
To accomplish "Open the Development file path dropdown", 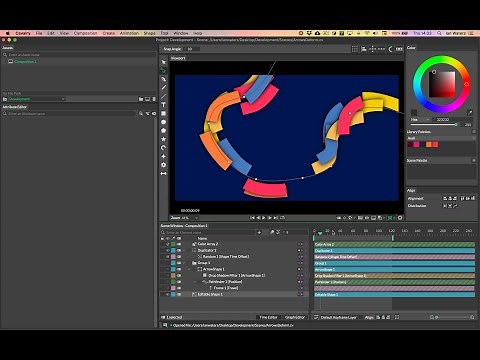I will pyautogui.click(x=36, y=99).
